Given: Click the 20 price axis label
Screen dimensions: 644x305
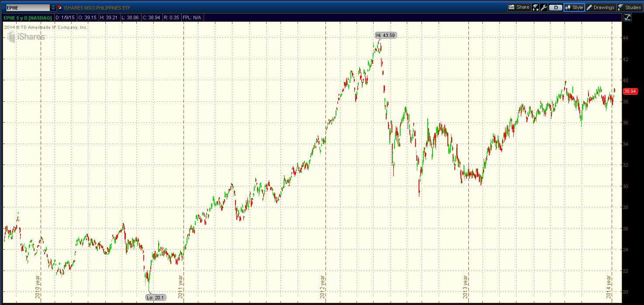Looking at the screenshot, I should (626, 292).
